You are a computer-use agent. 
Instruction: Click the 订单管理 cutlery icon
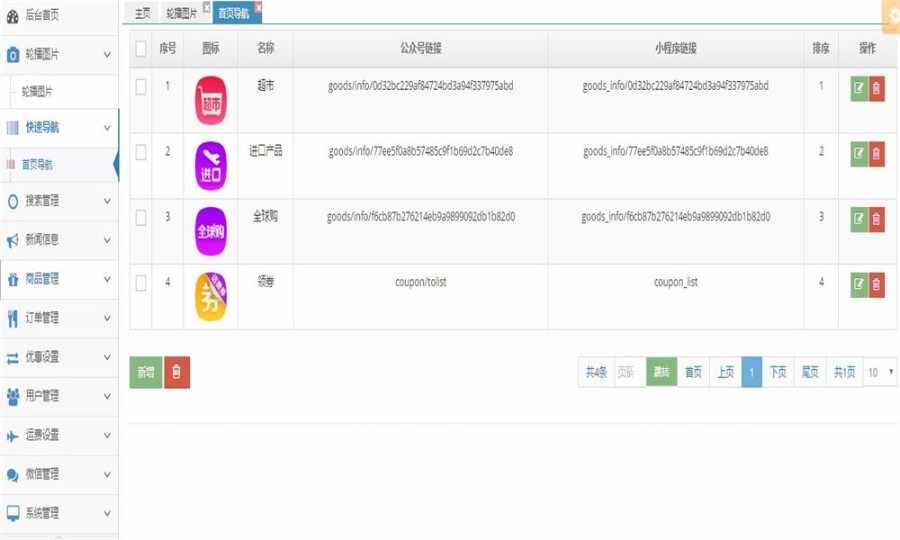pyautogui.click(x=13, y=318)
